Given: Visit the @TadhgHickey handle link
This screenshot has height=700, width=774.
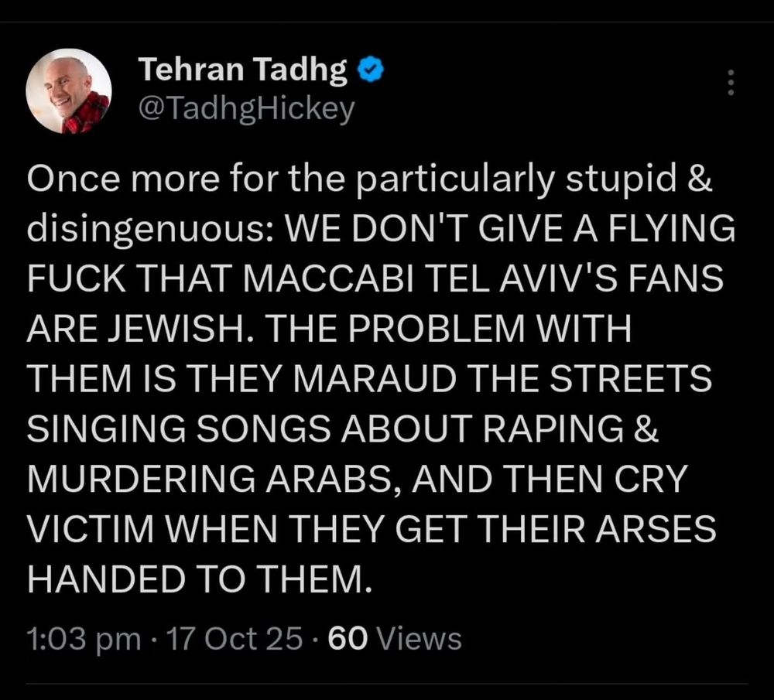Looking at the screenshot, I should pyautogui.click(x=247, y=110).
